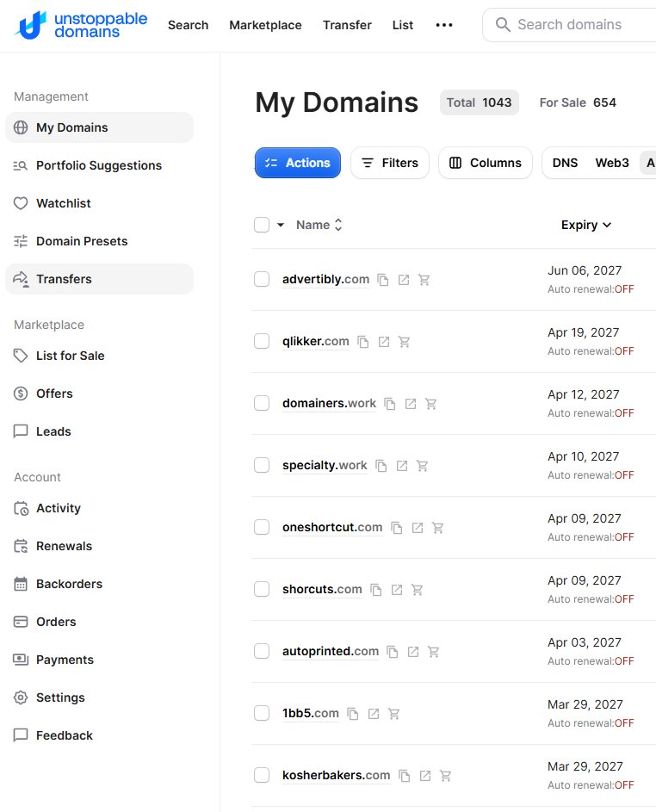Open external link icon for shorcuts.com

point(397,590)
